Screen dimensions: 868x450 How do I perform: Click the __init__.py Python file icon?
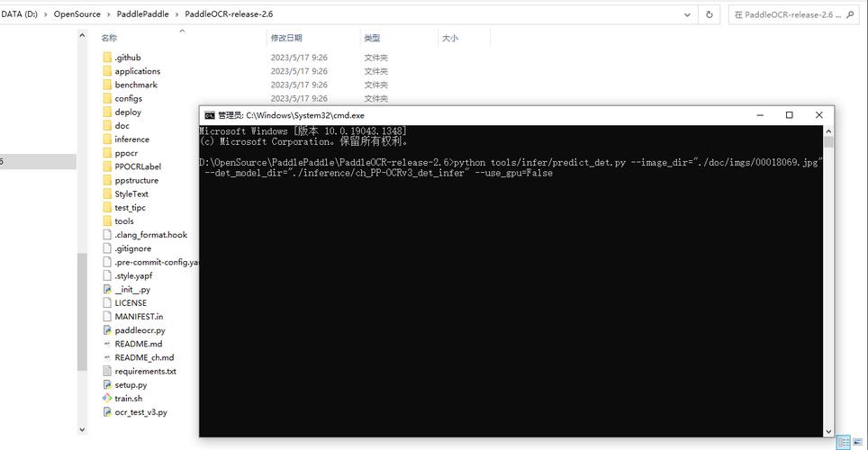click(x=107, y=290)
